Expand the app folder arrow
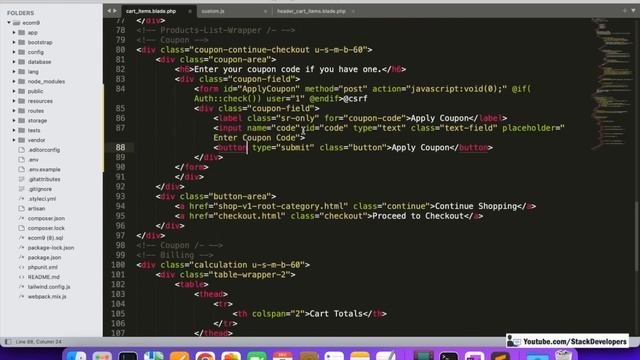Viewport: 640px width, 360px height. (x=14, y=33)
